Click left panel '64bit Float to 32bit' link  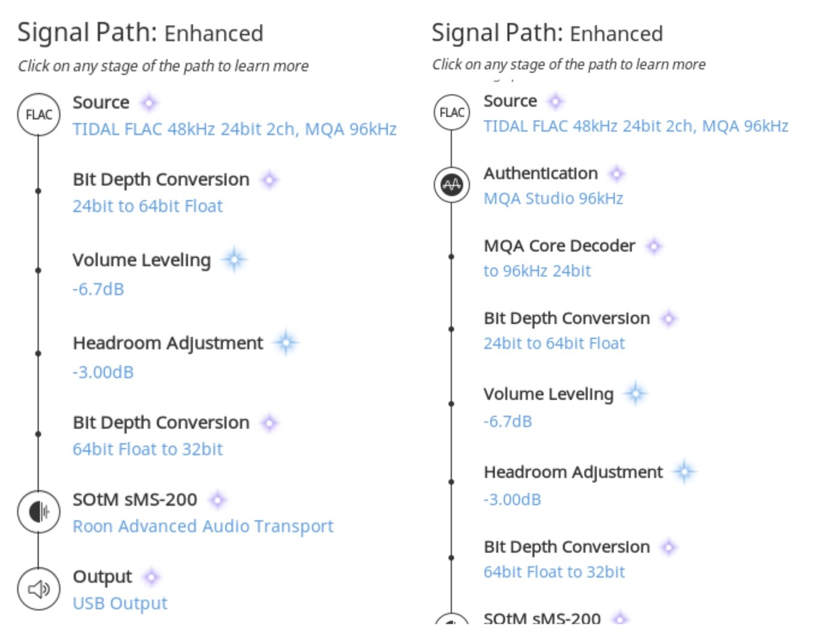(148, 449)
